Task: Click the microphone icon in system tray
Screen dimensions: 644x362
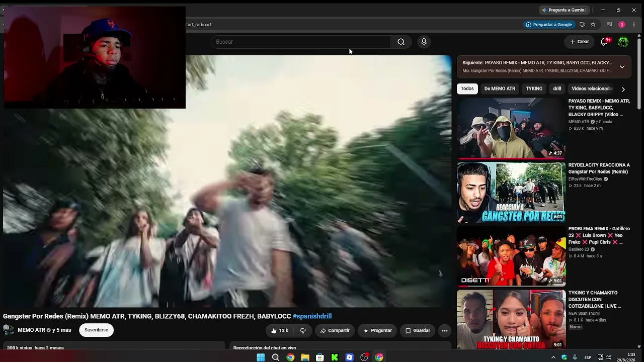Action: (575, 357)
